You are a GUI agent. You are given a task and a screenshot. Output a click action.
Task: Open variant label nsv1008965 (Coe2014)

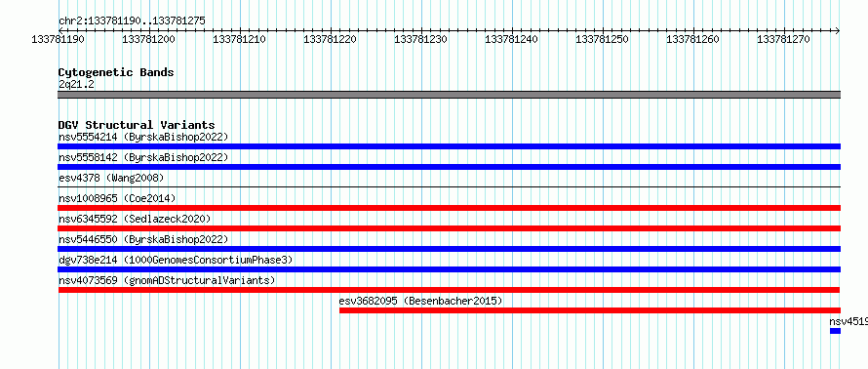point(117,198)
